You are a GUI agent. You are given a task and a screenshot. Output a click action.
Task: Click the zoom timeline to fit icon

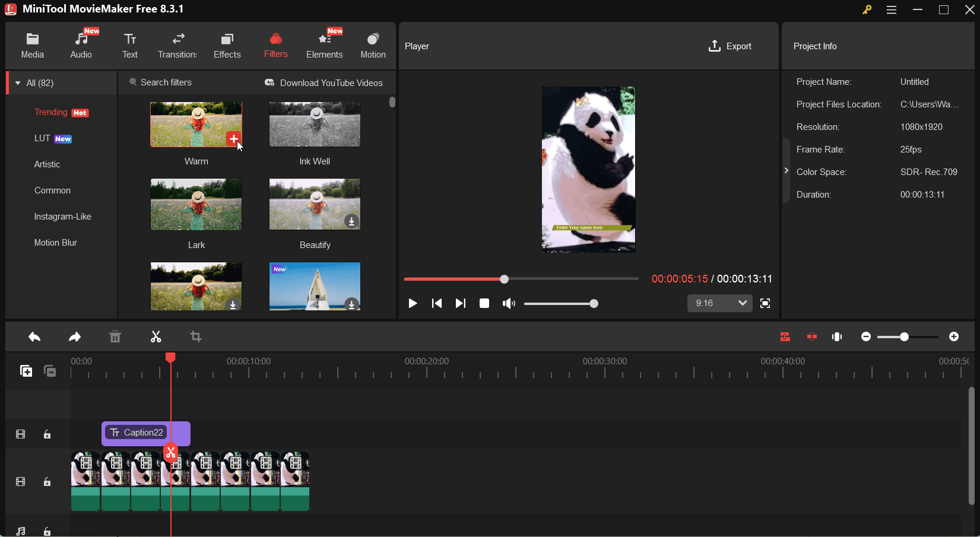click(837, 336)
